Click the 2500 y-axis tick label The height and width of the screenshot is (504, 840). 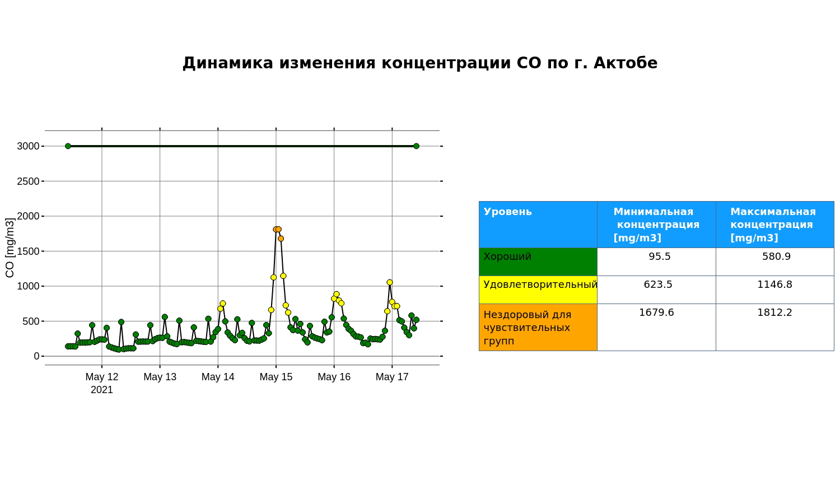(x=28, y=181)
